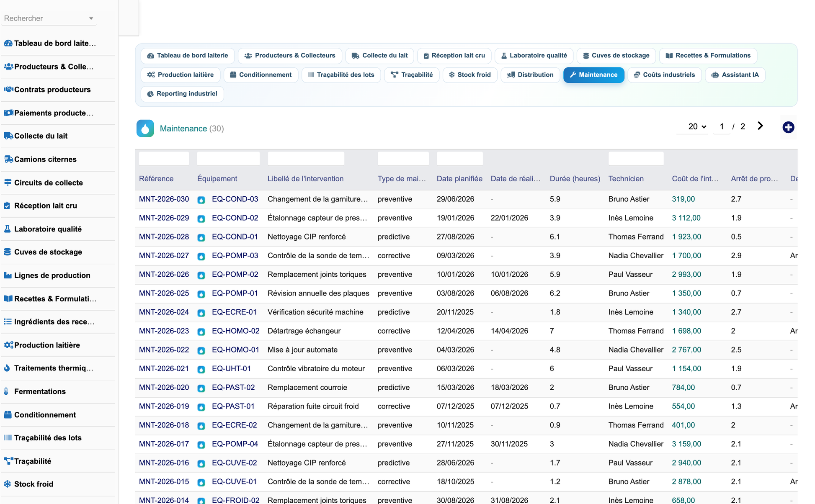This screenshot has height=504, width=815.
Task: Click the Référence filter input field
Action: (164, 159)
